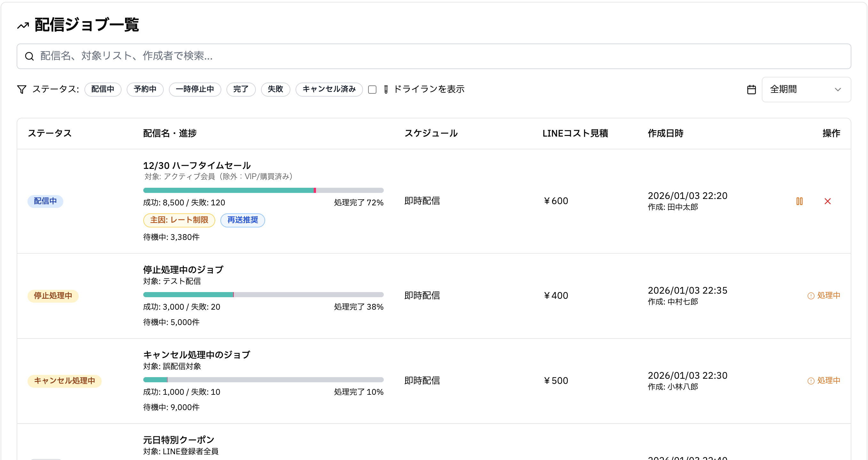Click the test tube dry-run icon
Image resolution: width=868 pixels, height=460 pixels.
[x=386, y=89]
